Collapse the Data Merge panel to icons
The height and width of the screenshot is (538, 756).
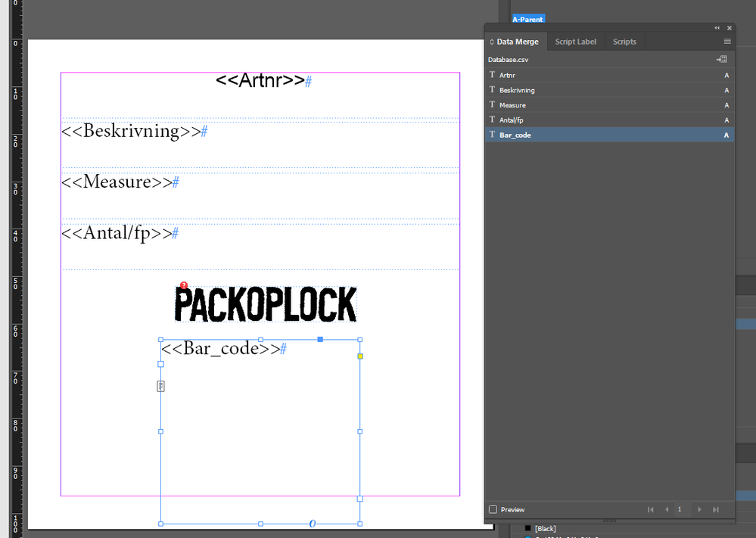point(717,28)
